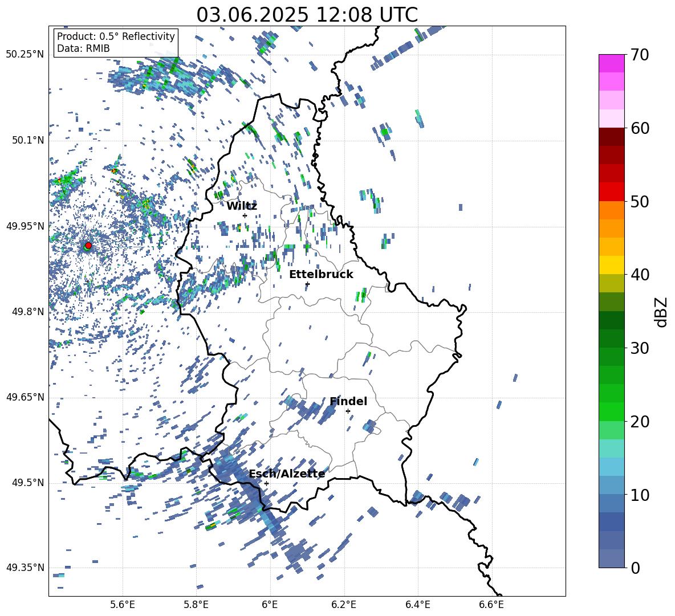This screenshot has height=616, width=675.
Task: Click the cross marker below Esch/Alzette
Action: (266, 483)
